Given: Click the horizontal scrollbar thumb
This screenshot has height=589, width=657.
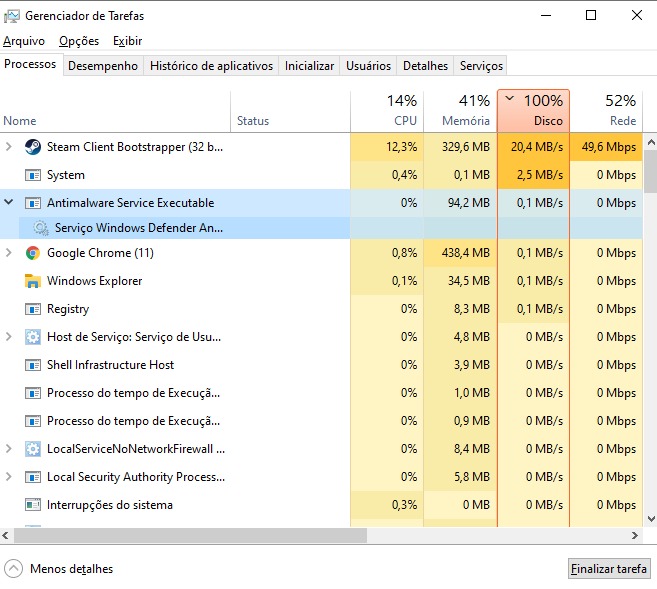Looking at the screenshot, I should (190, 535).
